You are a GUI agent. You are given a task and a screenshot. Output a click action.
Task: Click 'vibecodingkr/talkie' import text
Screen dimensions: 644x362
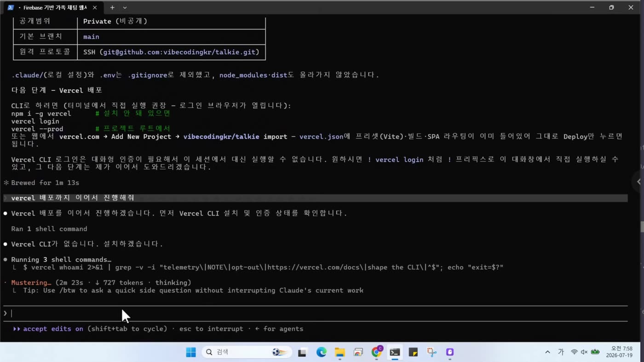pos(221,136)
